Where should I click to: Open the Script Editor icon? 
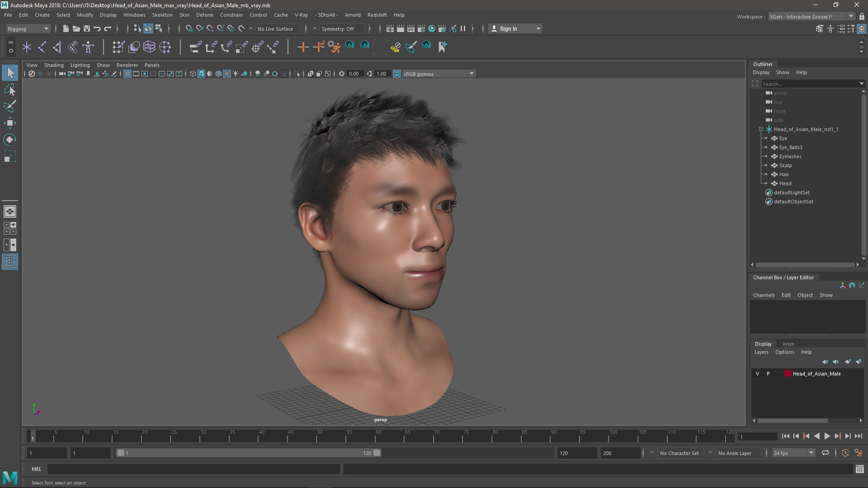pyautogui.click(x=859, y=469)
